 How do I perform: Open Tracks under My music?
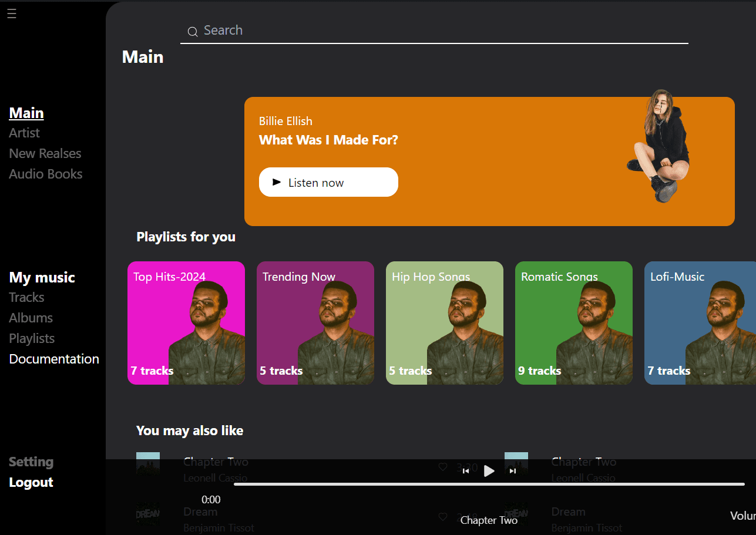[26, 298]
